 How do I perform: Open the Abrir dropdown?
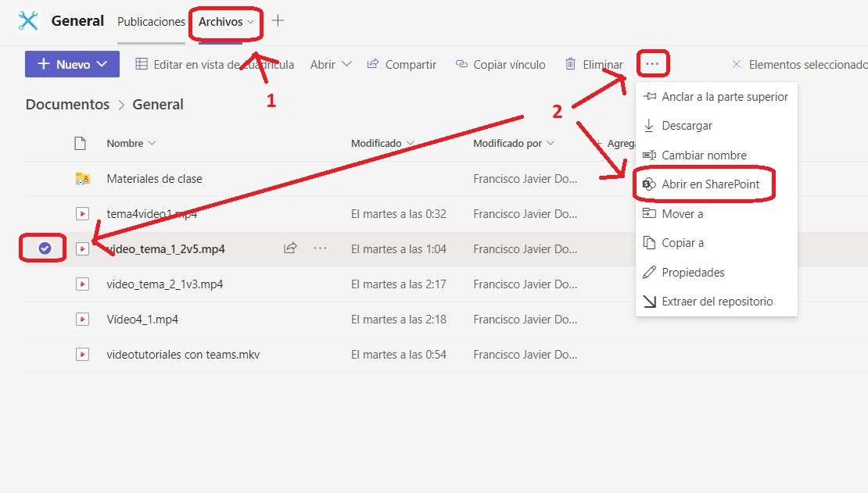click(331, 64)
